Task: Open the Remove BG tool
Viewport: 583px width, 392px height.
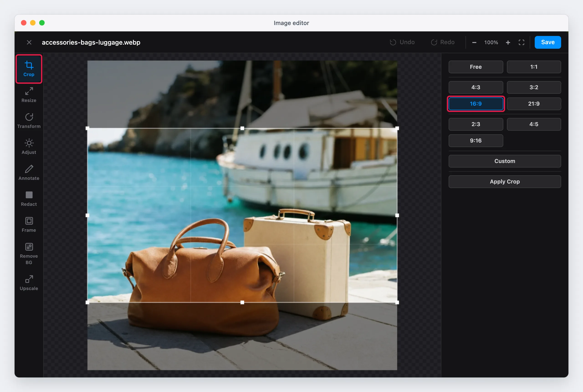Action: click(29, 254)
